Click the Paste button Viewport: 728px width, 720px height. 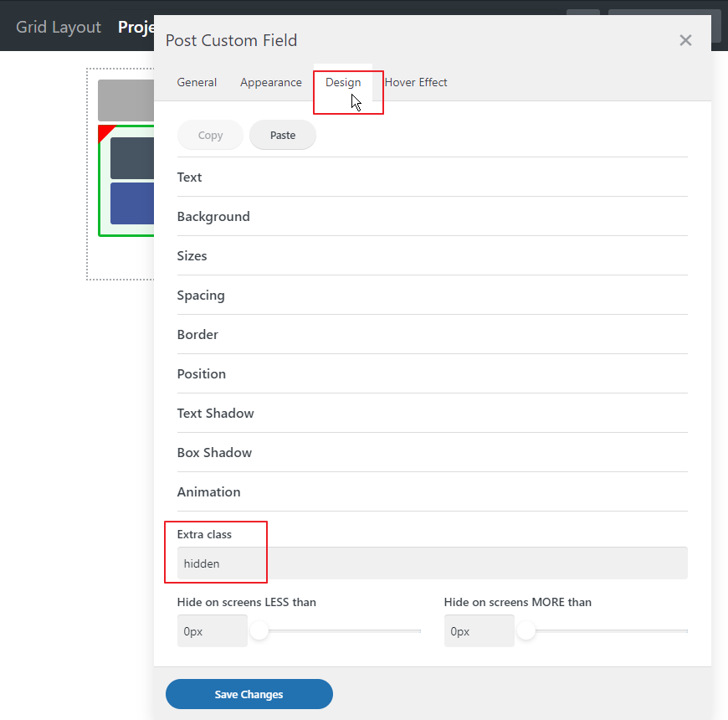click(x=283, y=135)
